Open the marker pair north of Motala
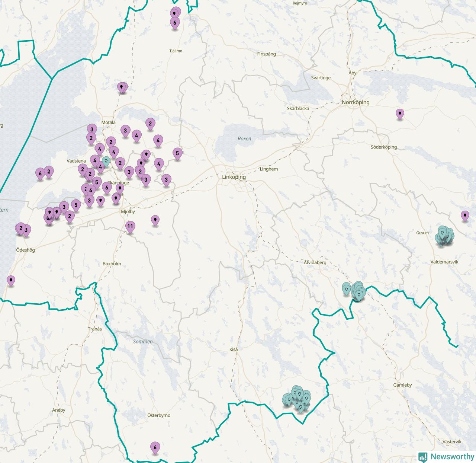The height and width of the screenshot is (463, 476). tap(122, 88)
